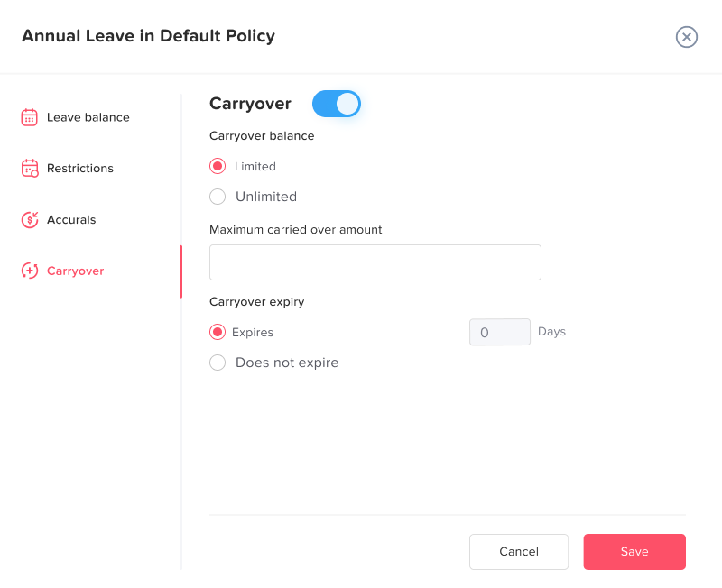Focus the Maximum carried over amount field
722x588 pixels.
point(375,262)
